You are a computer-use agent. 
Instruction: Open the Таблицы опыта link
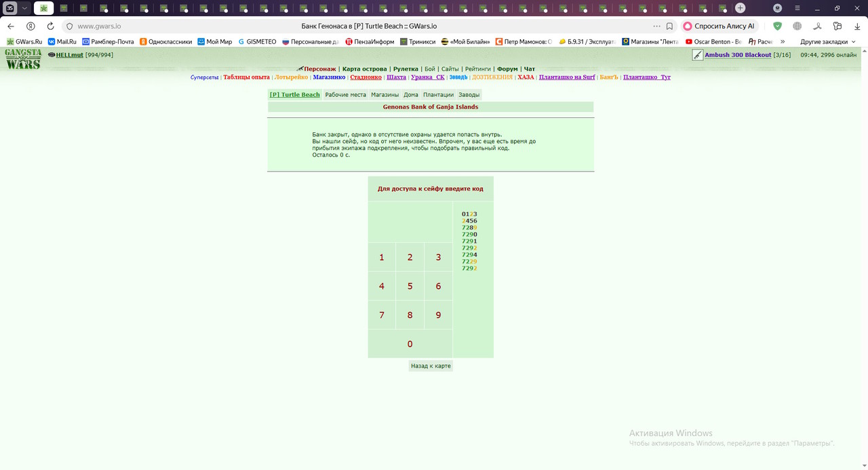(246, 77)
